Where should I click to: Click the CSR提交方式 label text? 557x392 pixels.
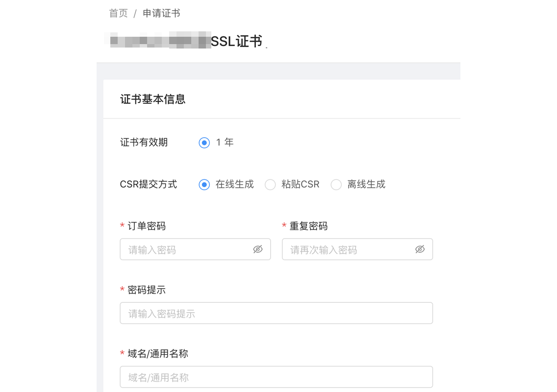(149, 185)
